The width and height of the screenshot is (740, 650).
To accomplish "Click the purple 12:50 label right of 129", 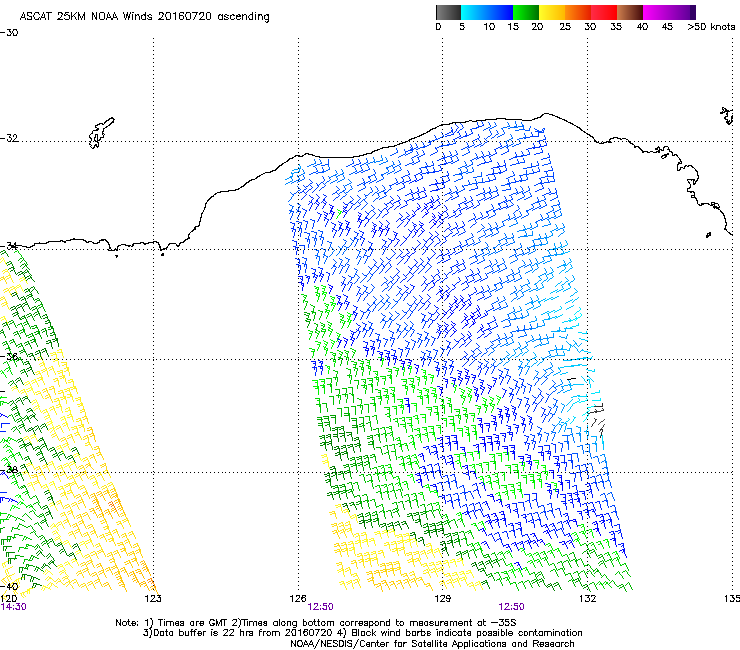I will coord(511,607).
